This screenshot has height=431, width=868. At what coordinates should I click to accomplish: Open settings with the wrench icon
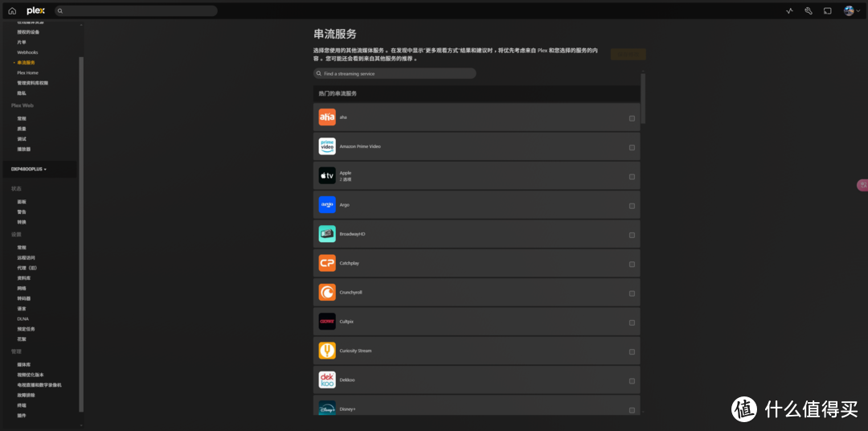click(x=809, y=11)
